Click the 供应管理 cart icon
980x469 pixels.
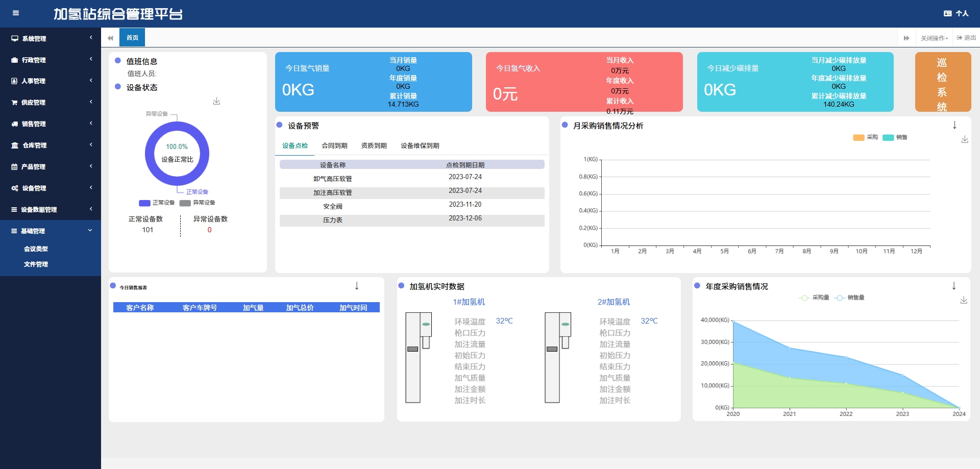click(x=14, y=103)
